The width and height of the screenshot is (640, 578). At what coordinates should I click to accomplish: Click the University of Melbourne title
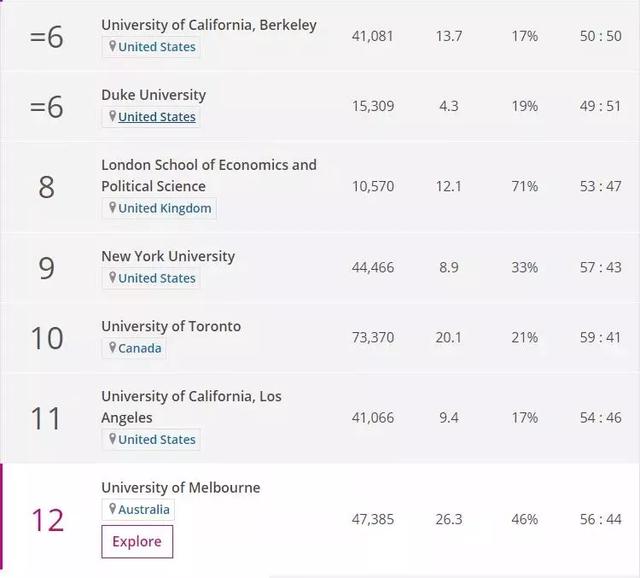180,488
